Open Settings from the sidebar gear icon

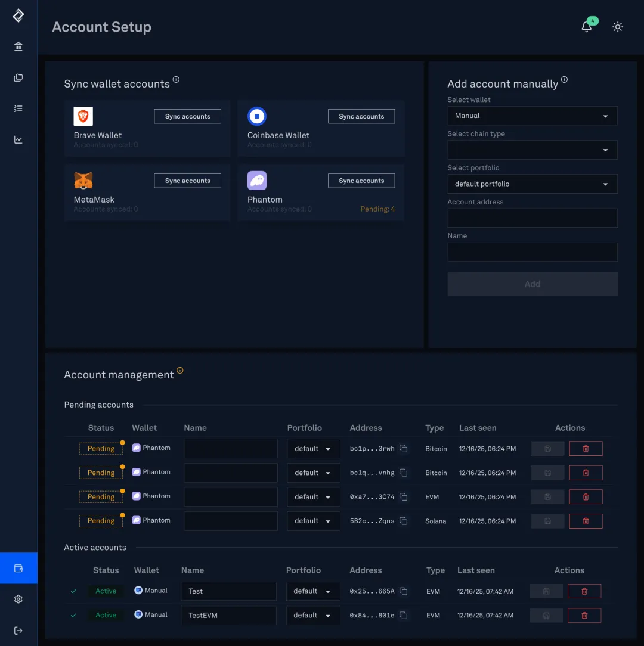point(18,599)
